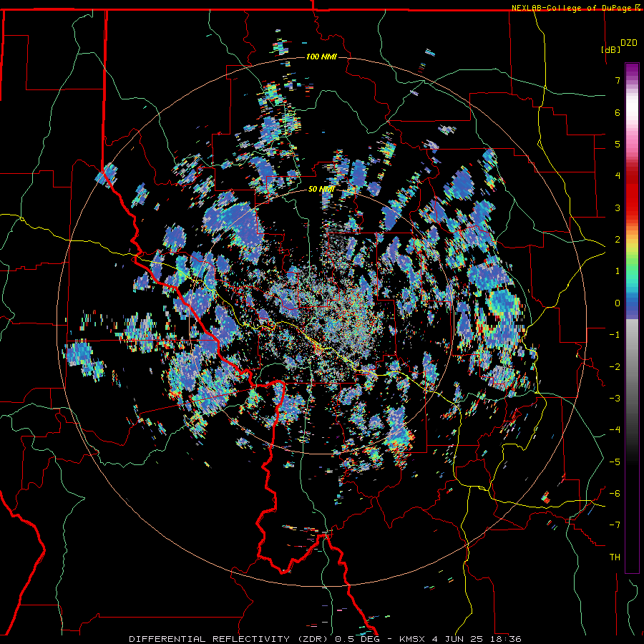The height and width of the screenshot is (644, 644).
Task: Click the blue-purple band just below 0 dB
Action: [x=632, y=314]
